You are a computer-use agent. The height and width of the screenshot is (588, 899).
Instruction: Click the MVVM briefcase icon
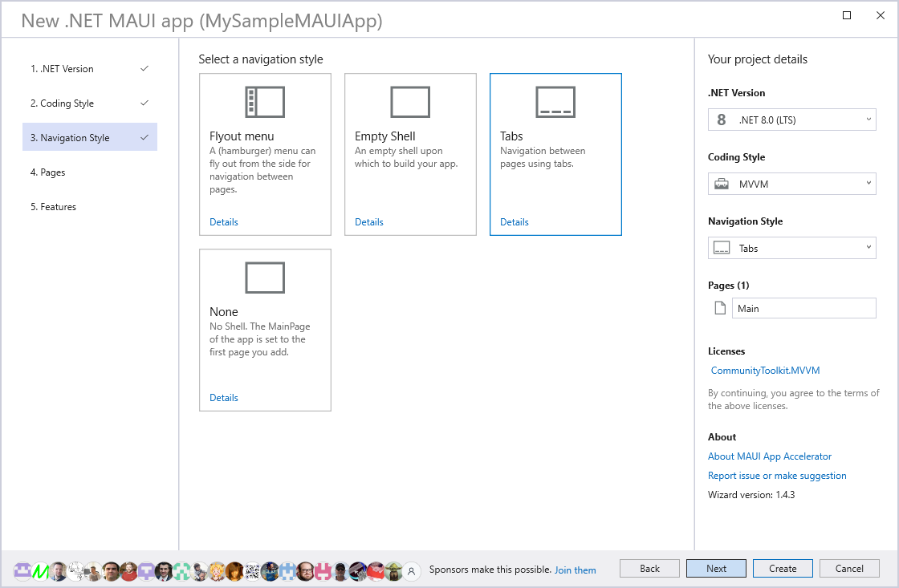[x=722, y=185]
